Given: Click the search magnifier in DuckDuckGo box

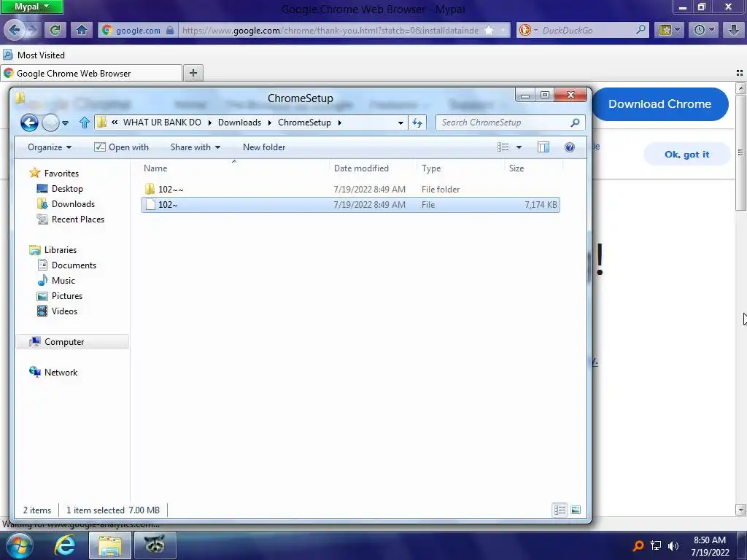Looking at the screenshot, I should tap(641, 30).
